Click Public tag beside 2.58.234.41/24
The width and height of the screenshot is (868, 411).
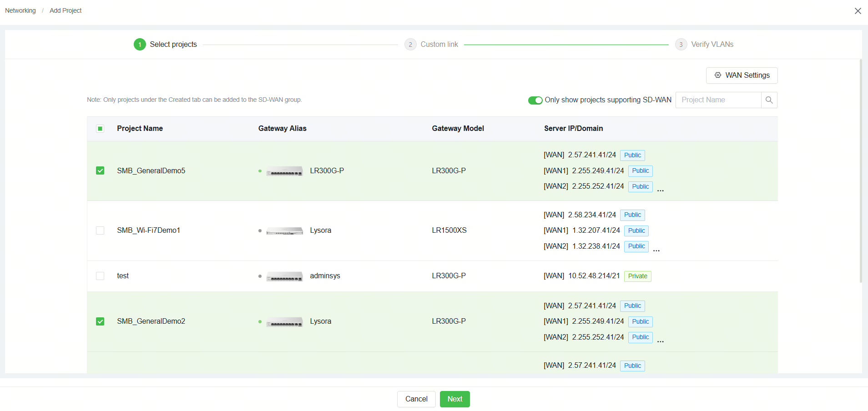click(632, 215)
